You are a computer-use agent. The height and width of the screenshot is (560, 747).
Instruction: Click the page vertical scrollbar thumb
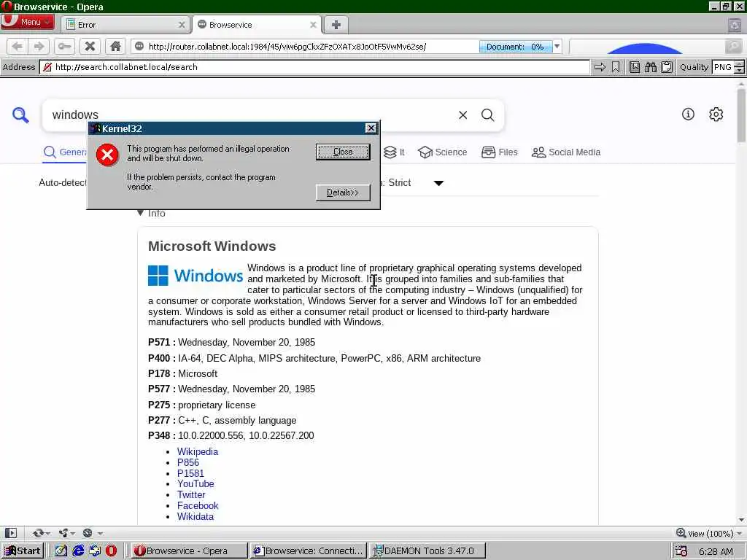(x=741, y=115)
